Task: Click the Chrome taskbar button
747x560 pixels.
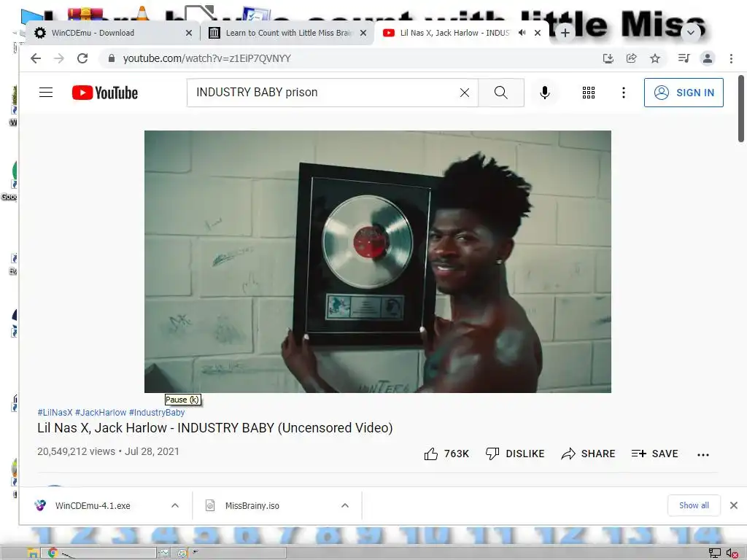Action: click(98, 553)
